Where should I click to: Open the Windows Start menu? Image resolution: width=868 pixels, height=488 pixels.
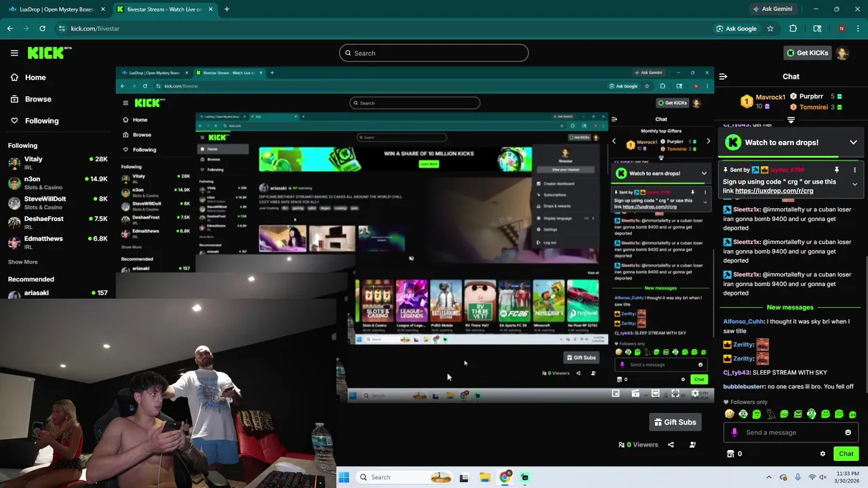click(344, 477)
